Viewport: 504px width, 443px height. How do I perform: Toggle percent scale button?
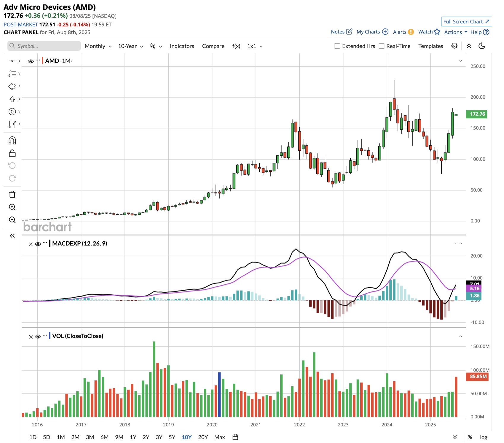pos(470,437)
